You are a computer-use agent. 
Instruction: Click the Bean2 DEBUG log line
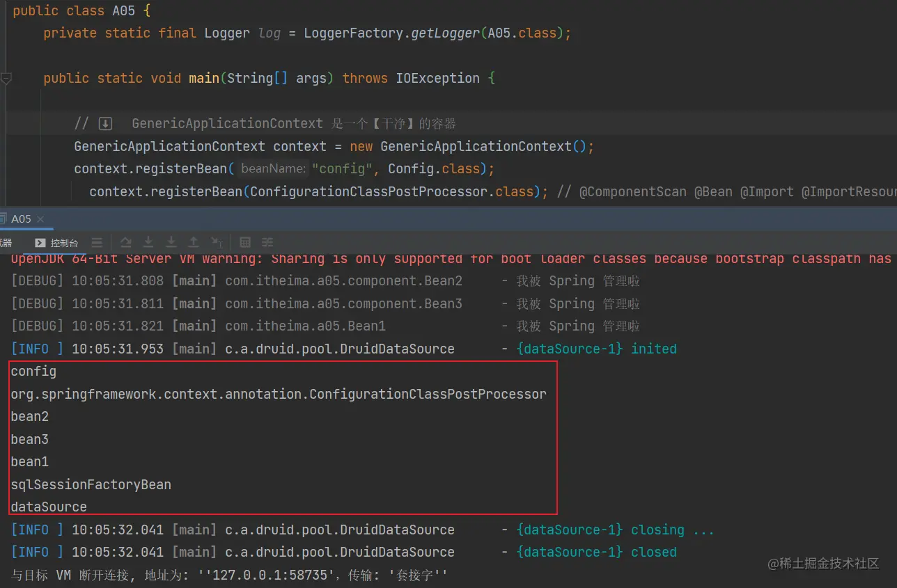pyautogui.click(x=325, y=281)
